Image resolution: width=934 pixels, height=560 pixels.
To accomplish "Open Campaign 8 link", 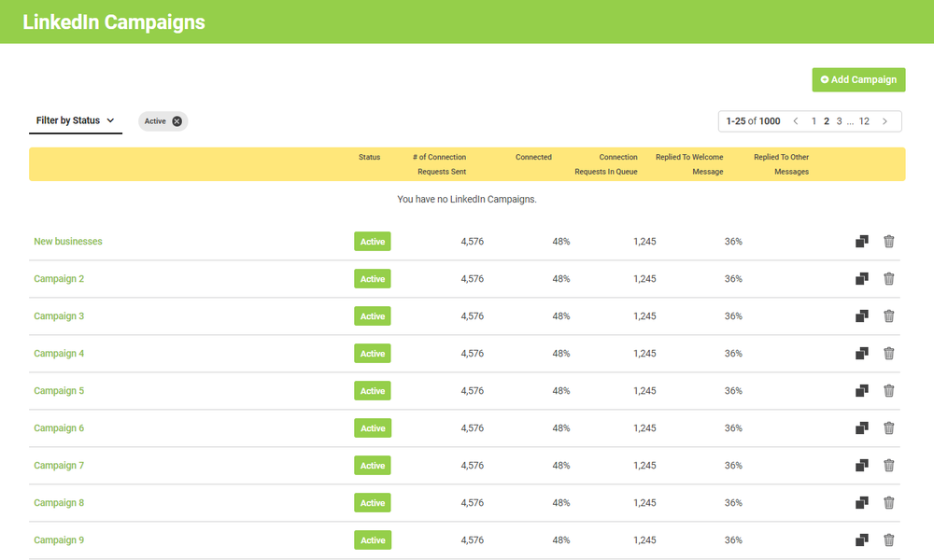I will (59, 502).
